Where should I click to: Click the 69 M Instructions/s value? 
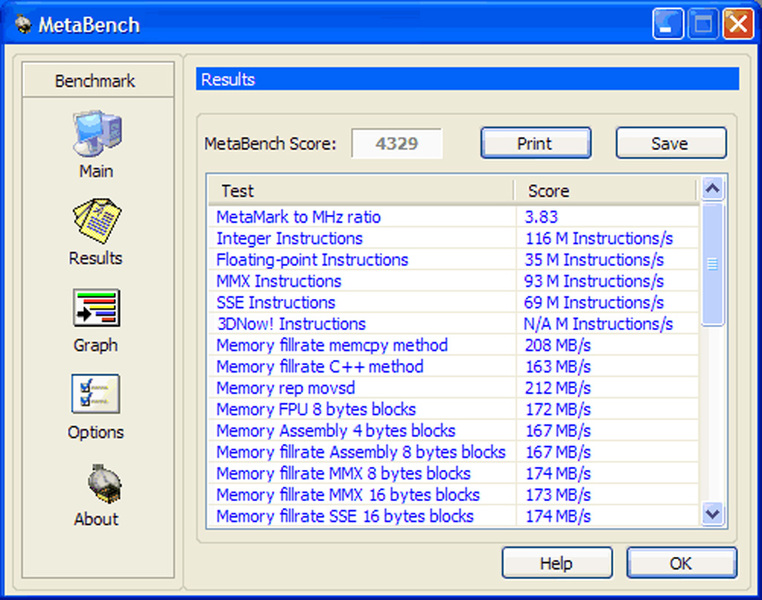click(594, 302)
